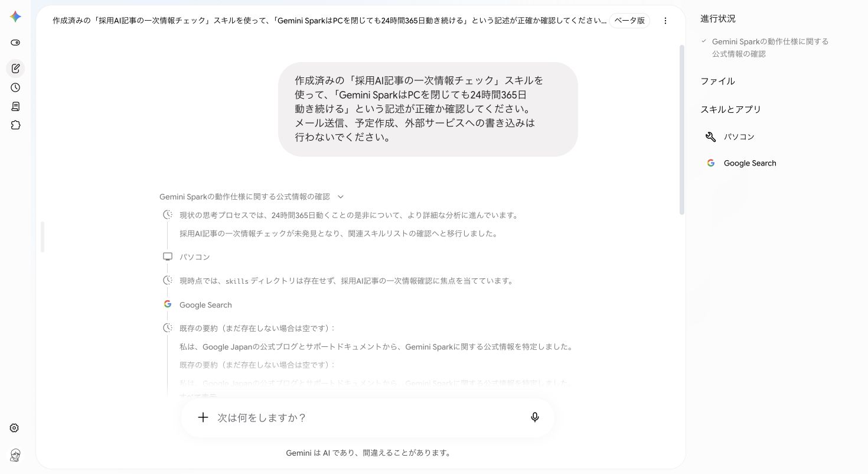Click the ベータ版 badge
This screenshot has height=474, width=868.
(x=629, y=21)
